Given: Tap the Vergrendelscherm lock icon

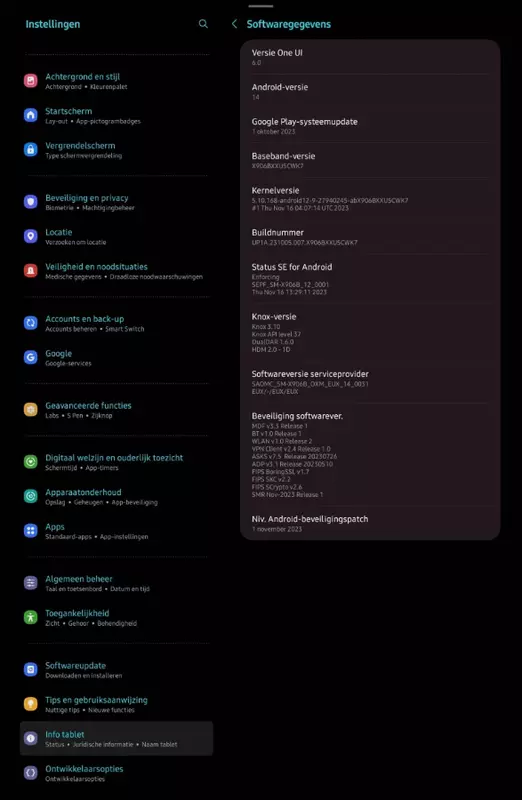Looking at the screenshot, I should (x=31, y=150).
